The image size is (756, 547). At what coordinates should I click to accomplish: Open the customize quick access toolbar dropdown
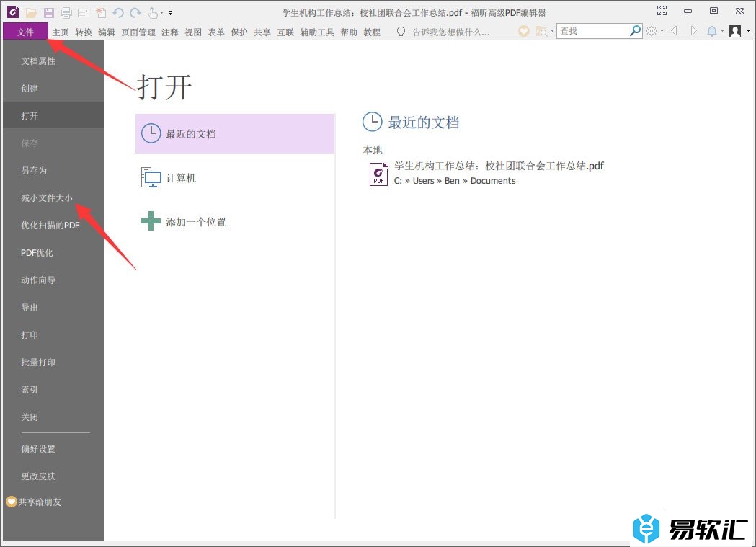pyautogui.click(x=170, y=13)
